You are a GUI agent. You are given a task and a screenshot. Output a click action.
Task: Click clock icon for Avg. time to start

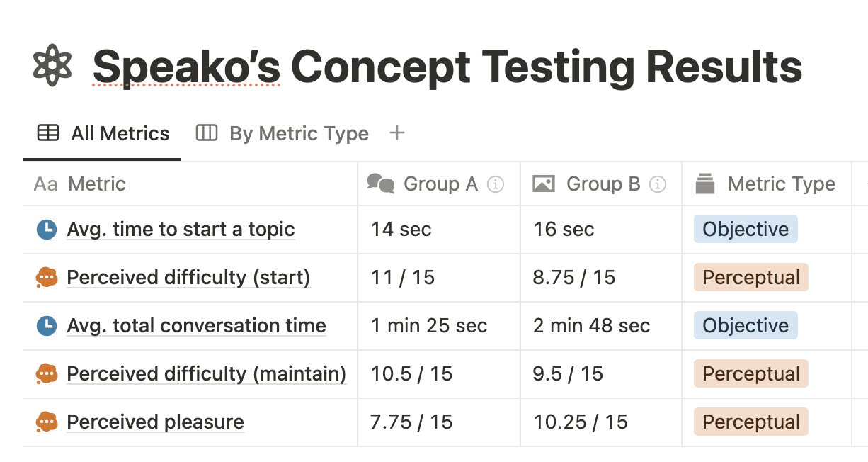46,230
